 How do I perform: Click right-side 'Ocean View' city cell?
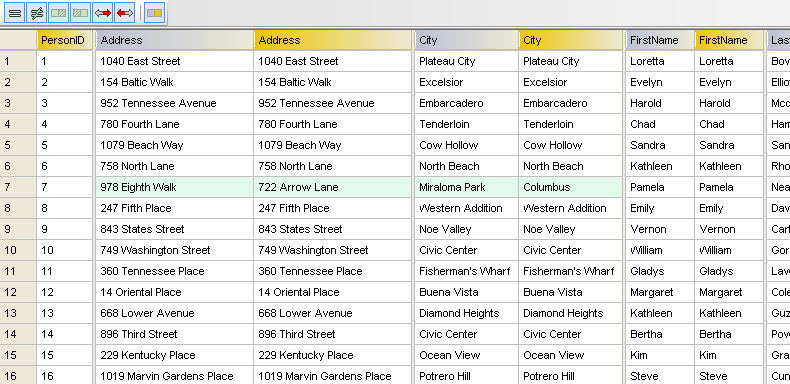(x=570, y=355)
